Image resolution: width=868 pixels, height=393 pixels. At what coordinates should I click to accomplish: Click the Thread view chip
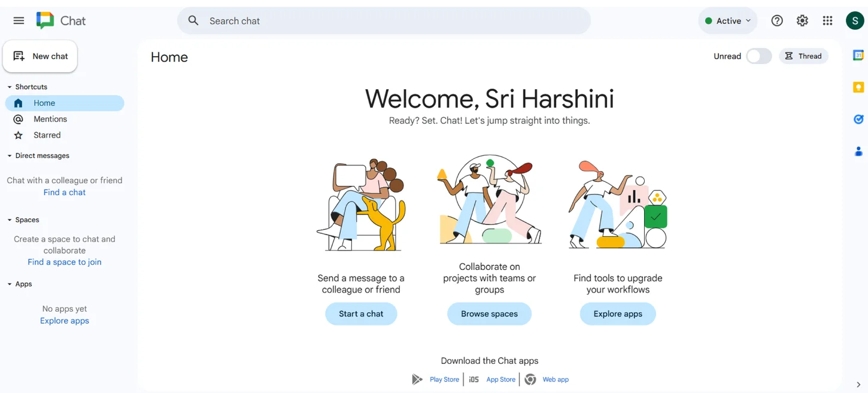[x=803, y=56]
